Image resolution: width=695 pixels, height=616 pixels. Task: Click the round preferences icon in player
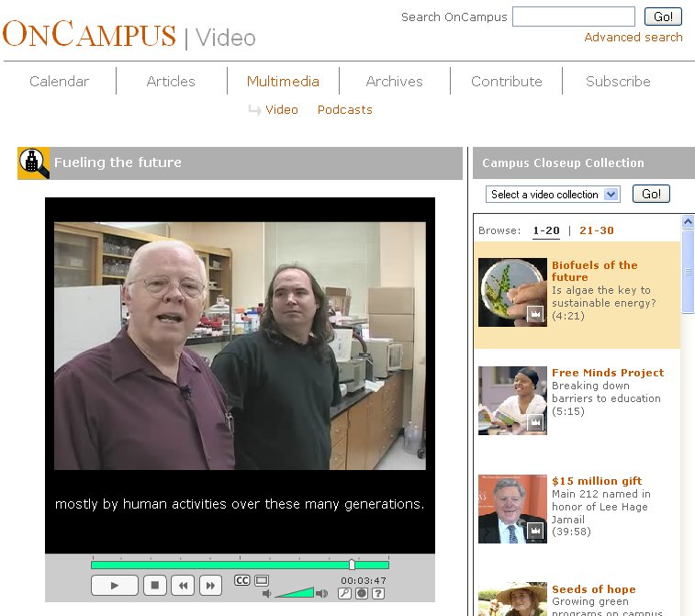(x=362, y=593)
